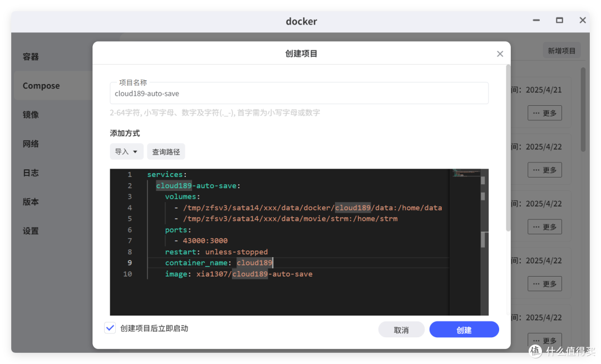Viewport: 601px width, 364px height.
Task: Click the 取消 button
Action: tap(401, 329)
